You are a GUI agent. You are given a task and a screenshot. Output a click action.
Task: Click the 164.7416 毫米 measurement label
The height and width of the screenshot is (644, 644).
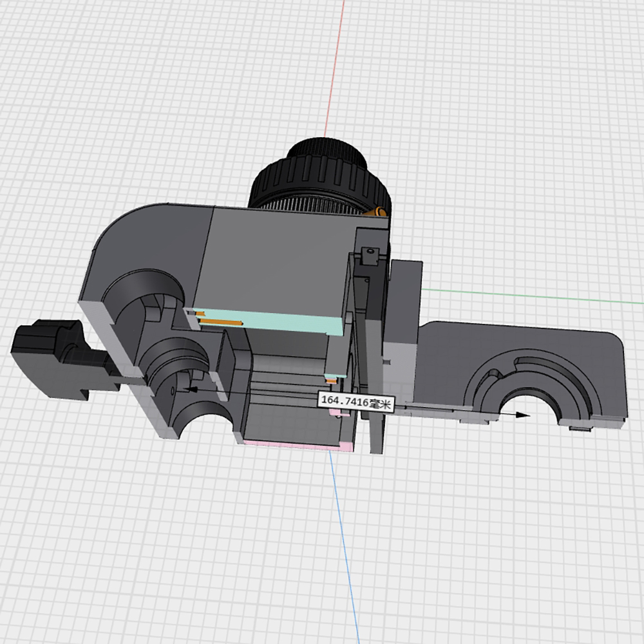point(356,401)
